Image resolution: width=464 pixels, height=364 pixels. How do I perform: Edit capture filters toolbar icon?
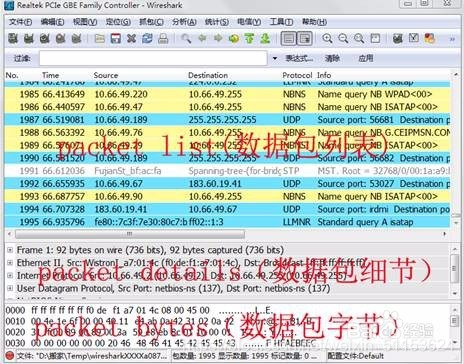pyautogui.click(x=398, y=39)
